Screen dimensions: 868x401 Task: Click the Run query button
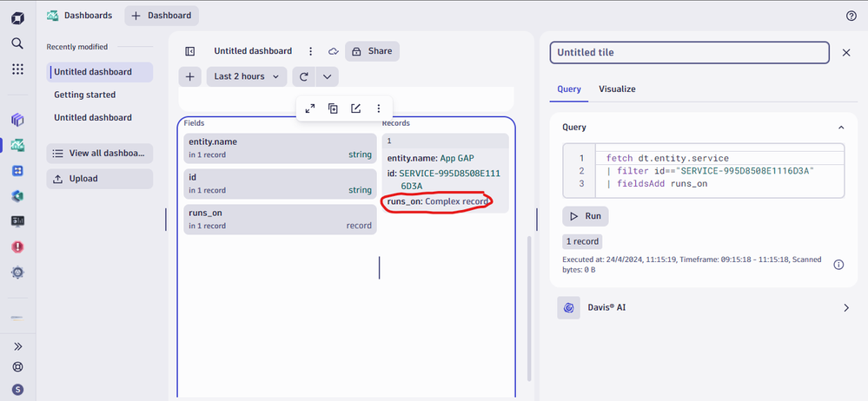(x=585, y=216)
